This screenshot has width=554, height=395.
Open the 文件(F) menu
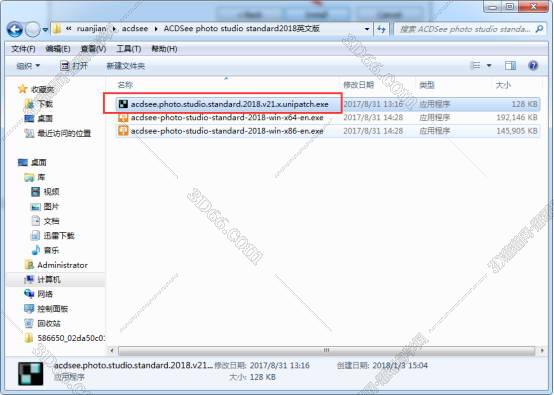point(23,49)
